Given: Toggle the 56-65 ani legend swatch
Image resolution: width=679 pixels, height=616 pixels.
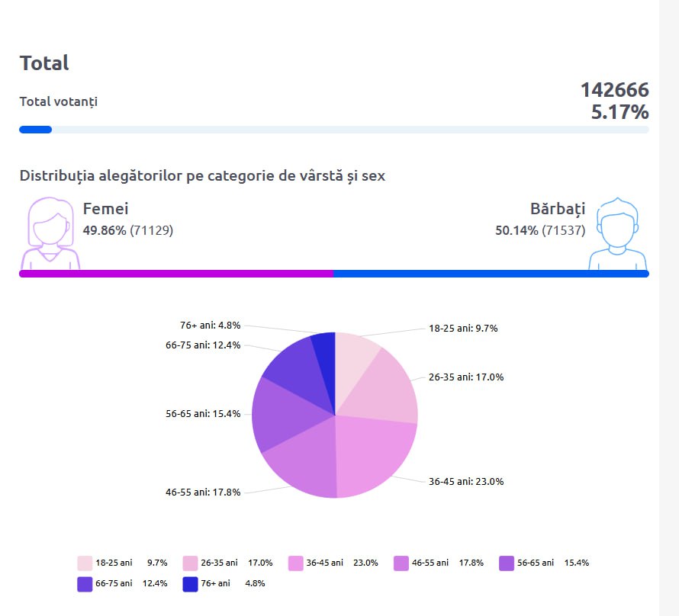Looking at the screenshot, I should (507, 563).
